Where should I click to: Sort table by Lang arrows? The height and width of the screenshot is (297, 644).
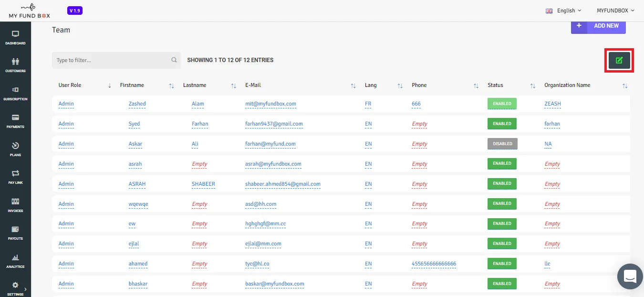coord(400,85)
